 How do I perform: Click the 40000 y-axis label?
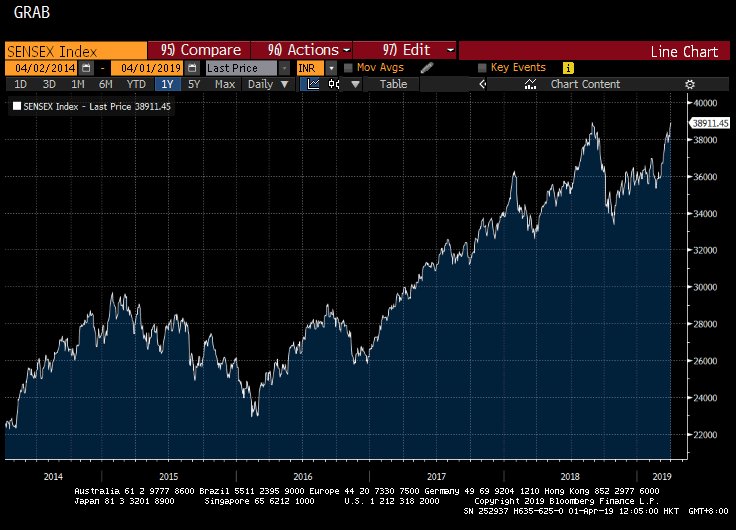click(x=705, y=103)
